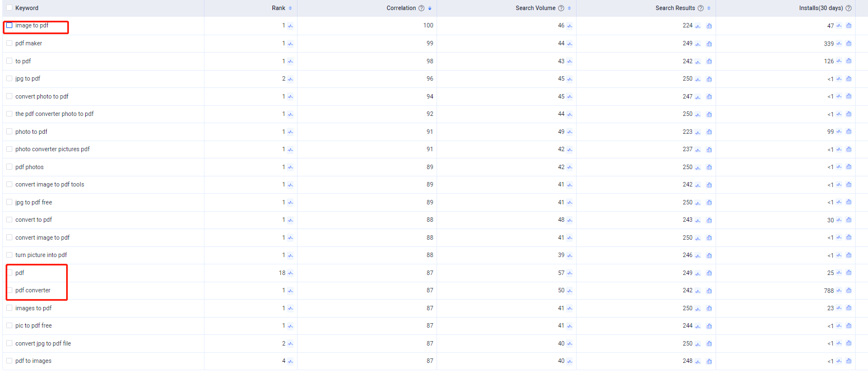Open rank trend chart for 'pdf maker'
The width and height of the screenshot is (868, 373).
click(x=290, y=44)
